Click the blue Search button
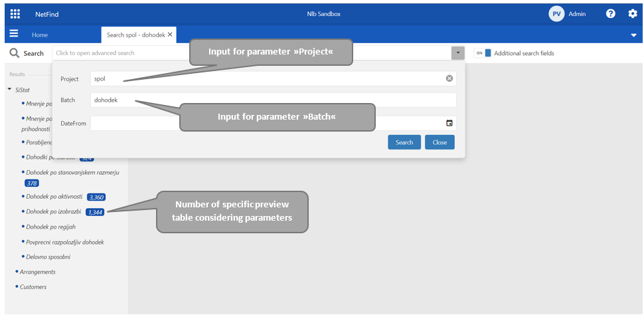 point(404,142)
